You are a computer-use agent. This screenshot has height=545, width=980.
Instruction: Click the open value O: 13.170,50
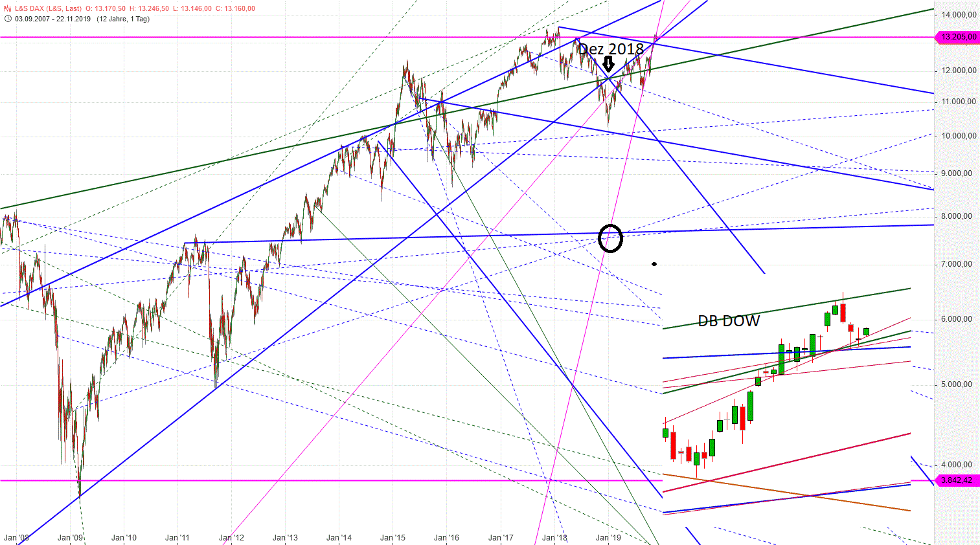pyautogui.click(x=106, y=8)
